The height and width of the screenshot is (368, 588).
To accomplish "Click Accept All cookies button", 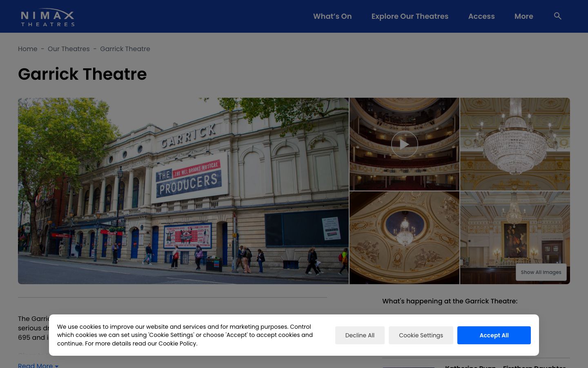I will coord(494,335).
